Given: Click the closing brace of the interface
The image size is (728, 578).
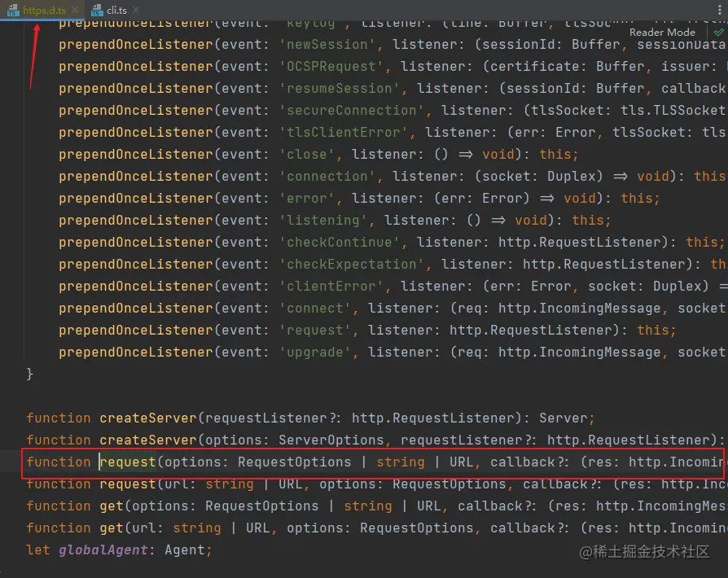Looking at the screenshot, I should pos(29,374).
